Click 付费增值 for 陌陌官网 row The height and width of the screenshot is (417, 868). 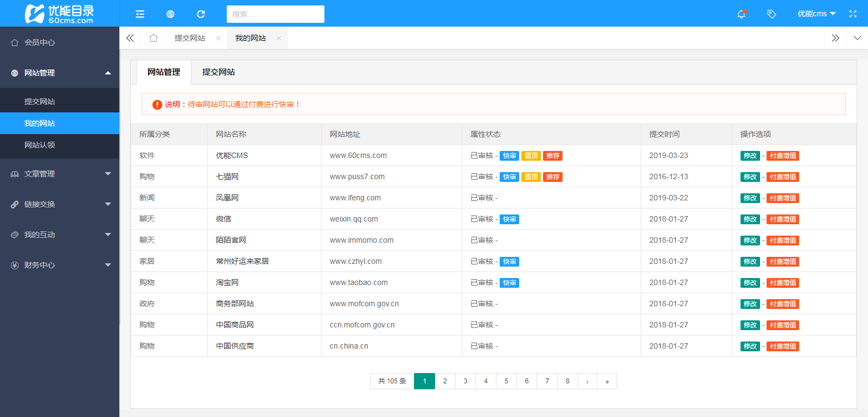(x=783, y=241)
